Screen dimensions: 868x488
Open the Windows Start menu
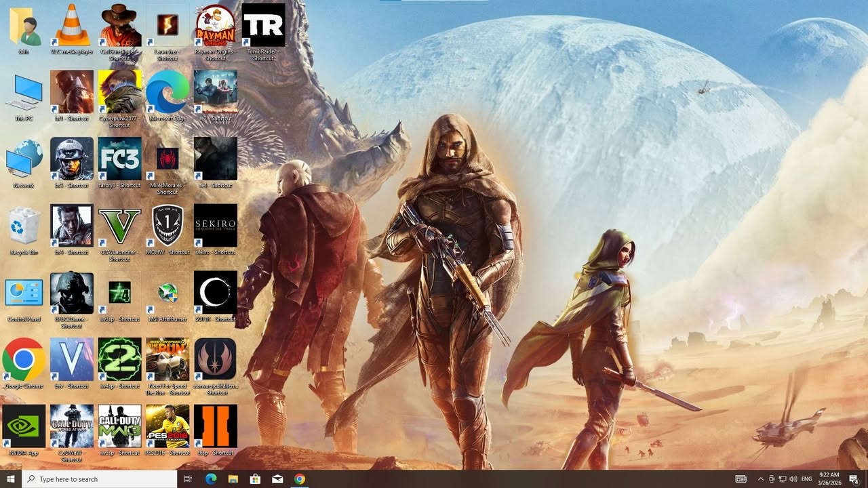(x=11, y=479)
